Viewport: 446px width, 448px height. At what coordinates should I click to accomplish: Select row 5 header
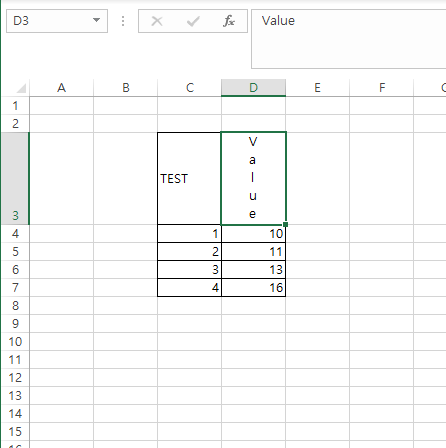coord(15,252)
